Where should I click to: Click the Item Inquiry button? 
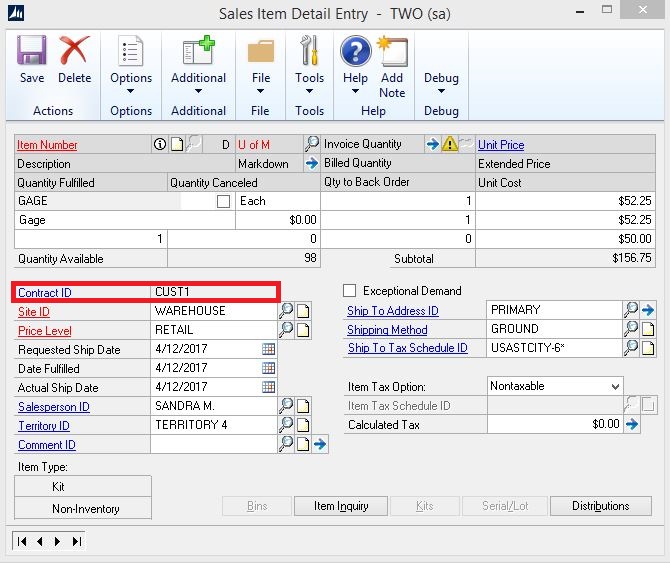(341, 506)
